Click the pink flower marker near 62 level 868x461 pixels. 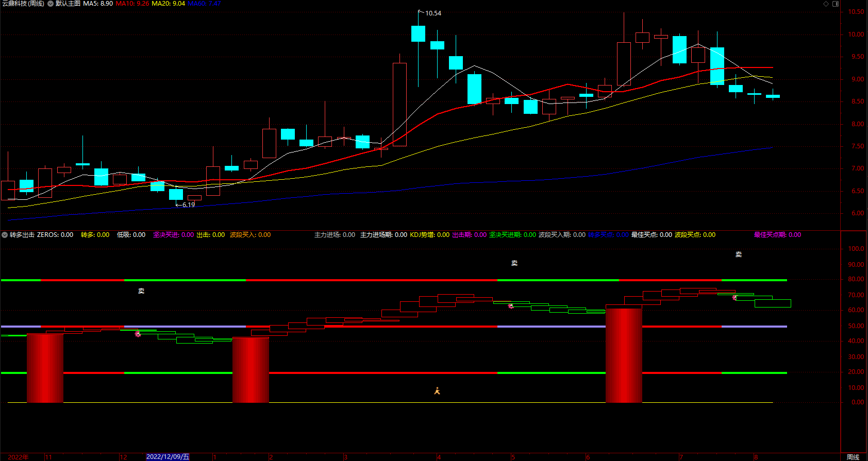point(511,306)
